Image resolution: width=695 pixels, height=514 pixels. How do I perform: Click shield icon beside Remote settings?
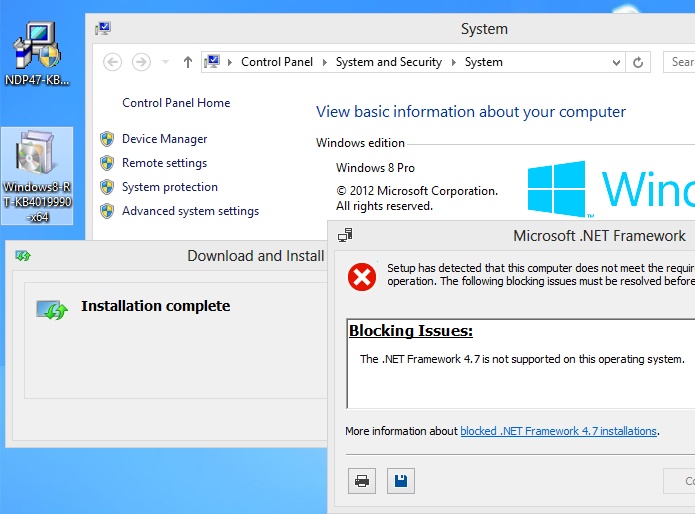107,163
